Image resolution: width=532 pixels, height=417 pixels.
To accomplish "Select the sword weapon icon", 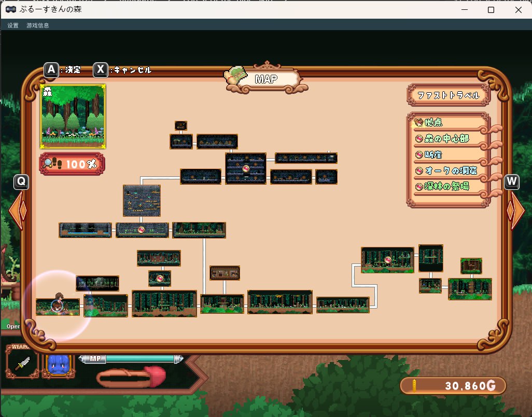I will (x=22, y=362).
